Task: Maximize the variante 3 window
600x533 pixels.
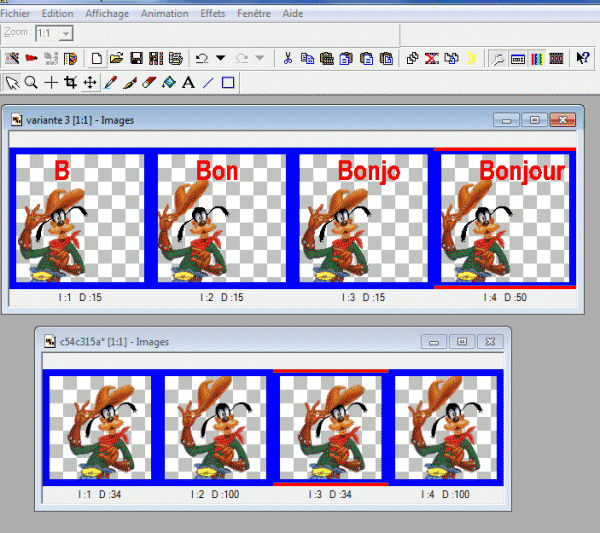Action: click(534, 120)
